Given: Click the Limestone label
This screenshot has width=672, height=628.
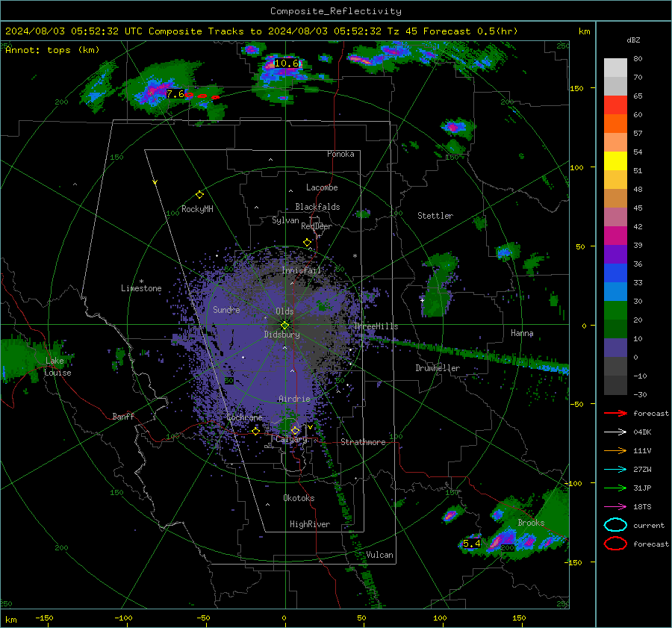Looking at the screenshot, I should pos(141,288).
